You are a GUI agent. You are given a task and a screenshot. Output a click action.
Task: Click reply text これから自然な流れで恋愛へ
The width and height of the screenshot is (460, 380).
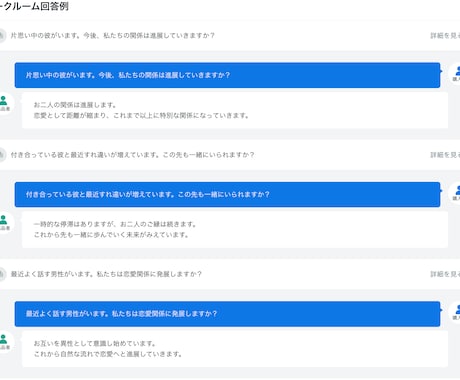click(x=108, y=354)
